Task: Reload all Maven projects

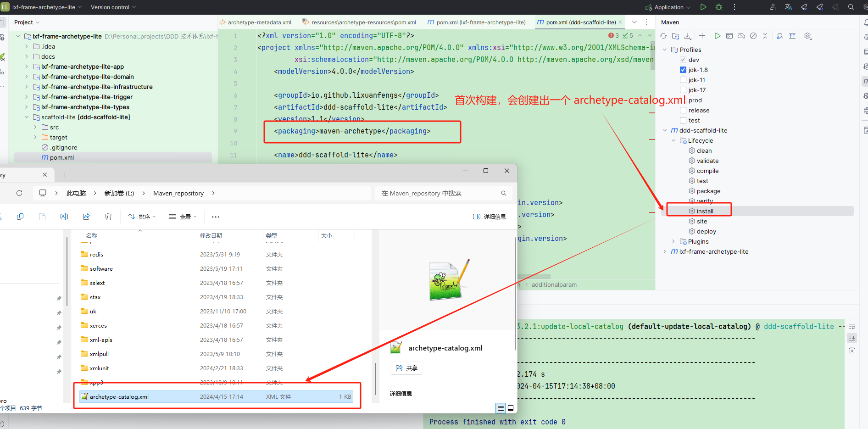Action: (663, 36)
